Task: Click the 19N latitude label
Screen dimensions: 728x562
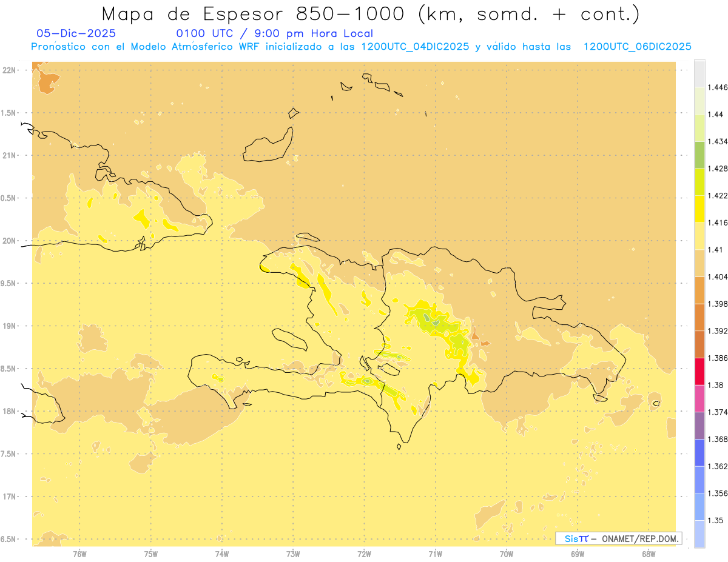Action: click(10, 326)
